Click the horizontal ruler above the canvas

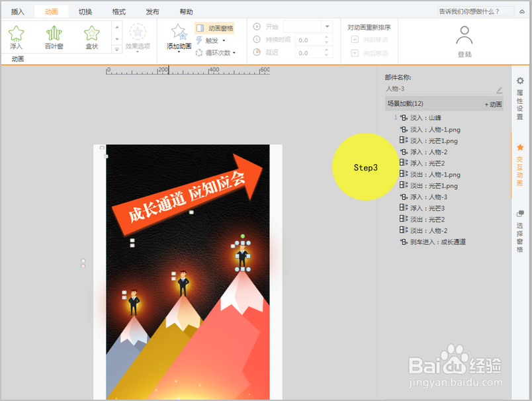pos(188,71)
